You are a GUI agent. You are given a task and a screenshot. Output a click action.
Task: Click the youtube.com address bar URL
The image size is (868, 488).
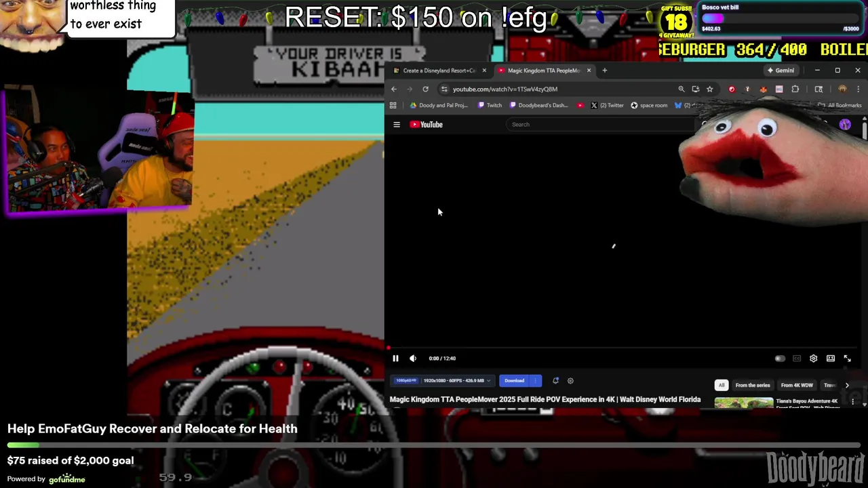click(x=505, y=89)
